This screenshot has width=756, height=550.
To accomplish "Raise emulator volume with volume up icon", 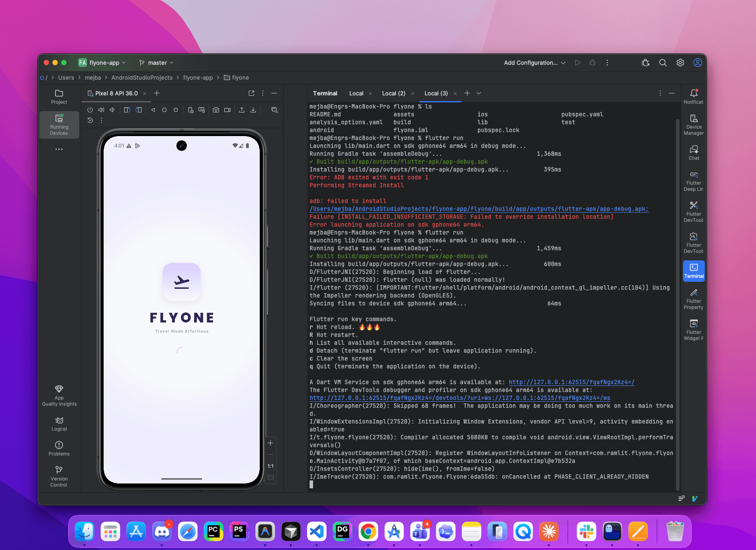I will 101,110.
